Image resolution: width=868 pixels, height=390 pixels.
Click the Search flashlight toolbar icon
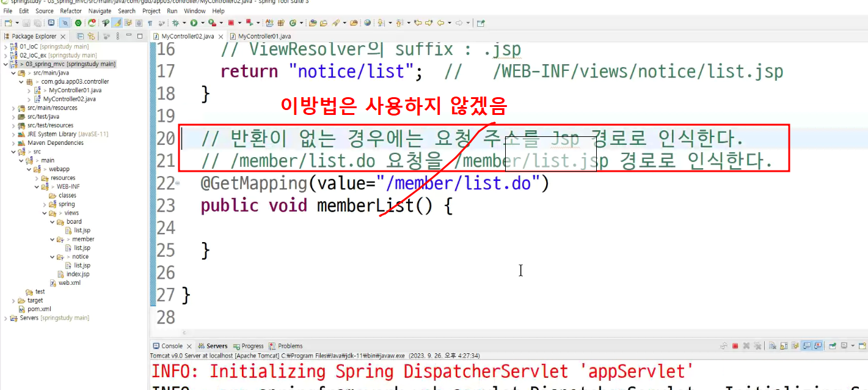[336, 23]
